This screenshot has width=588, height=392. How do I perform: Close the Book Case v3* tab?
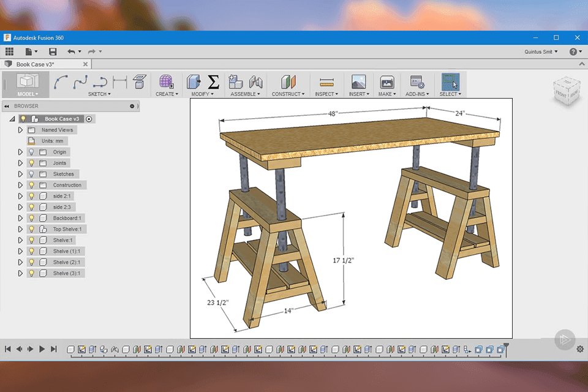coord(86,64)
